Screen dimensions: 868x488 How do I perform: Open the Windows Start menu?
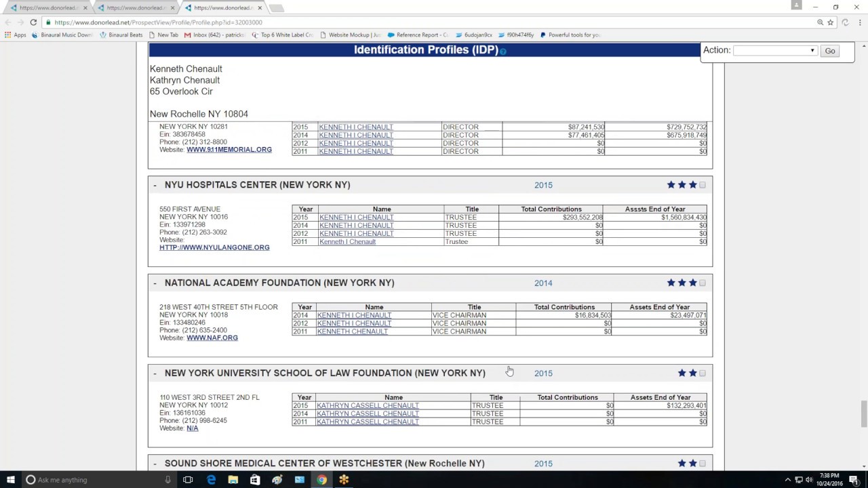pos(11,480)
